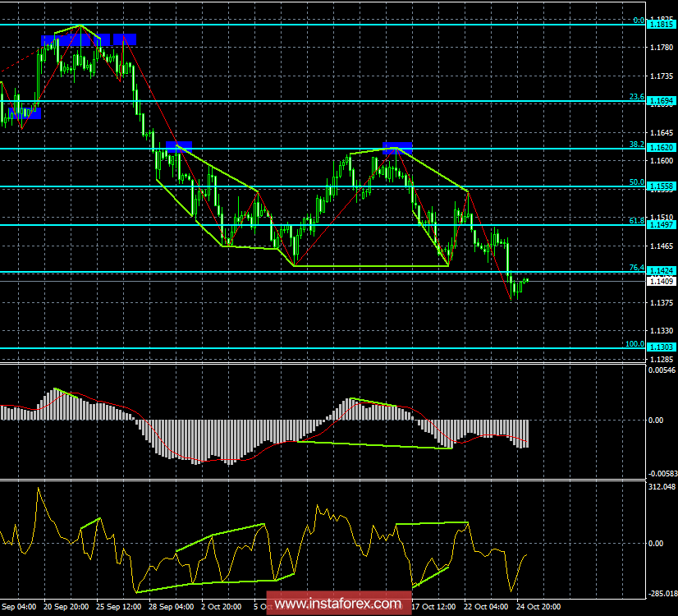This screenshot has height=616, width=678.
Task: Select the 23.6 Fibonacci percentage label
Action: pos(636,97)
